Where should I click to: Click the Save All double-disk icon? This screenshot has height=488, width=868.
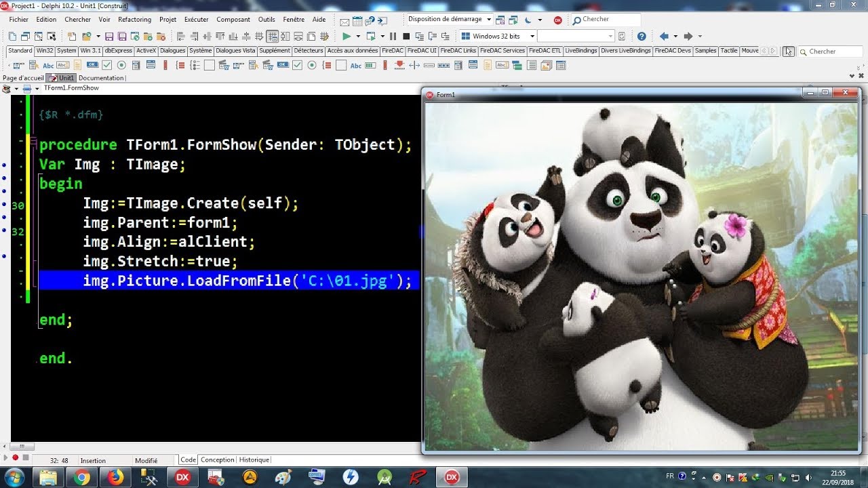(122, 36)
